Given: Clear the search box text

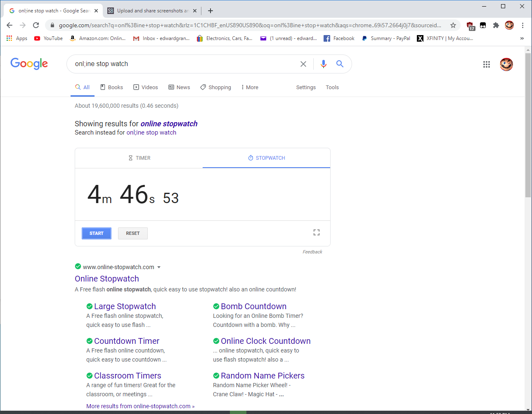Looking at the screenshot, I should pyautogui.click(x=303, y=64).
